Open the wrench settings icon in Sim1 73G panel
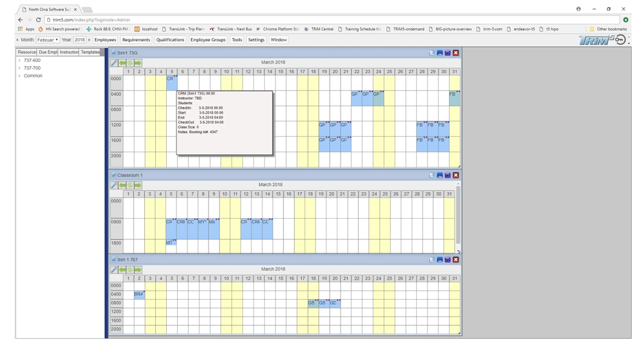This screenshot has width=644, height=346. coord(114,63)
